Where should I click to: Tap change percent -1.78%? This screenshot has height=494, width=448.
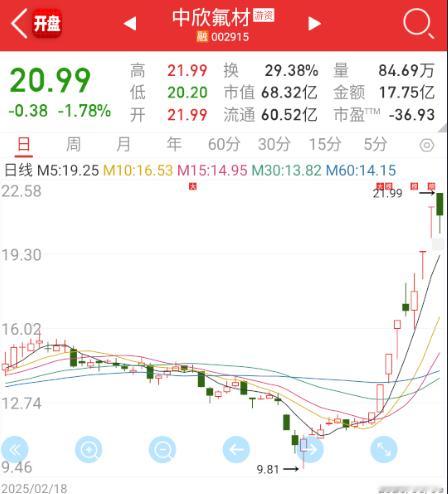[84, 111]
